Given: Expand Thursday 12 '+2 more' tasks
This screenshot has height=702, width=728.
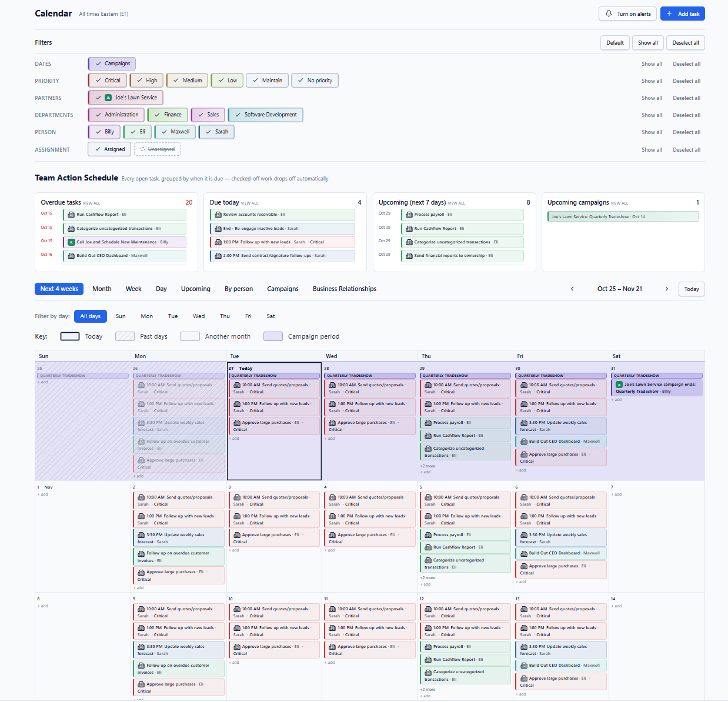Looking at the screenshot, I should tap(428, 690).
